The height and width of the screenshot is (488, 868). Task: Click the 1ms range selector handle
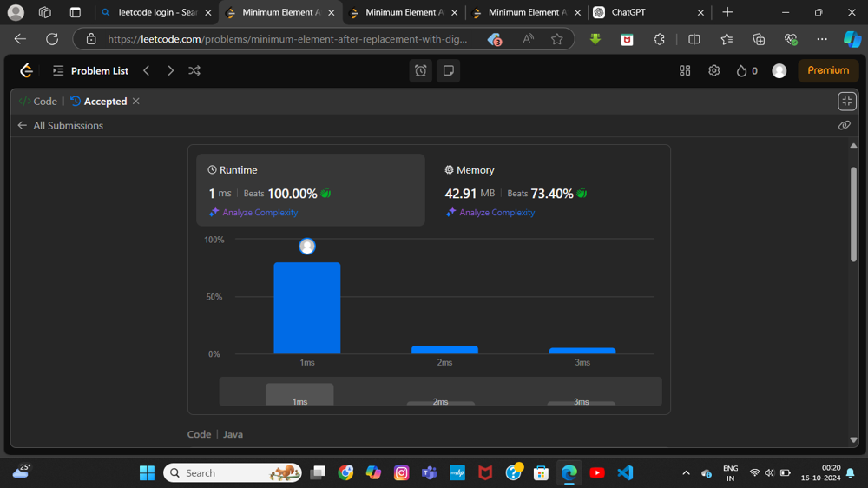pyautogui.click(x=299, y=394)
